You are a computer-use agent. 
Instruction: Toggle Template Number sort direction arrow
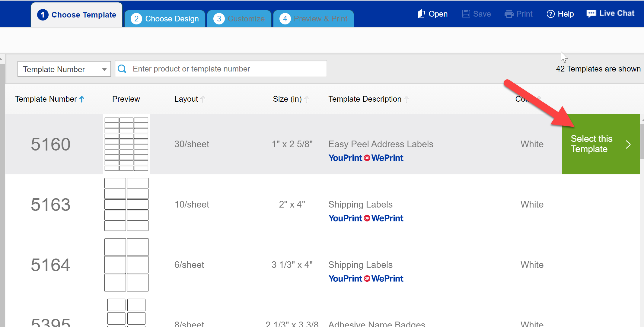click(82, 99)
